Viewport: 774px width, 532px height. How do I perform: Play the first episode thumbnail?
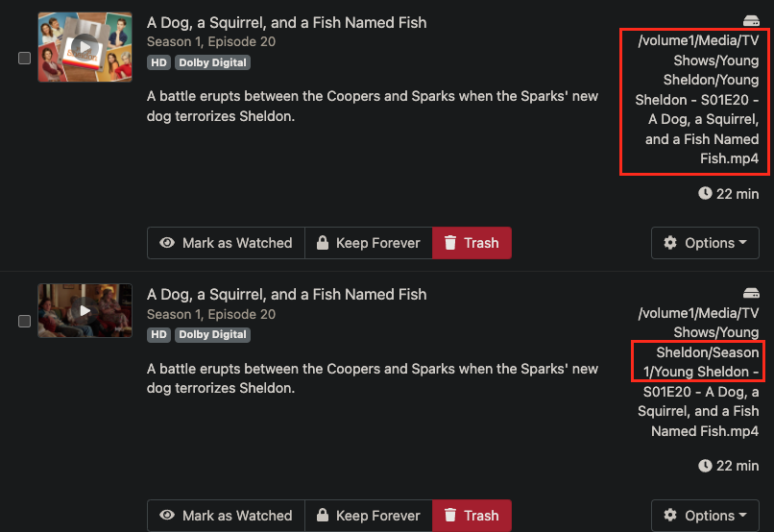tap(85, 47)
